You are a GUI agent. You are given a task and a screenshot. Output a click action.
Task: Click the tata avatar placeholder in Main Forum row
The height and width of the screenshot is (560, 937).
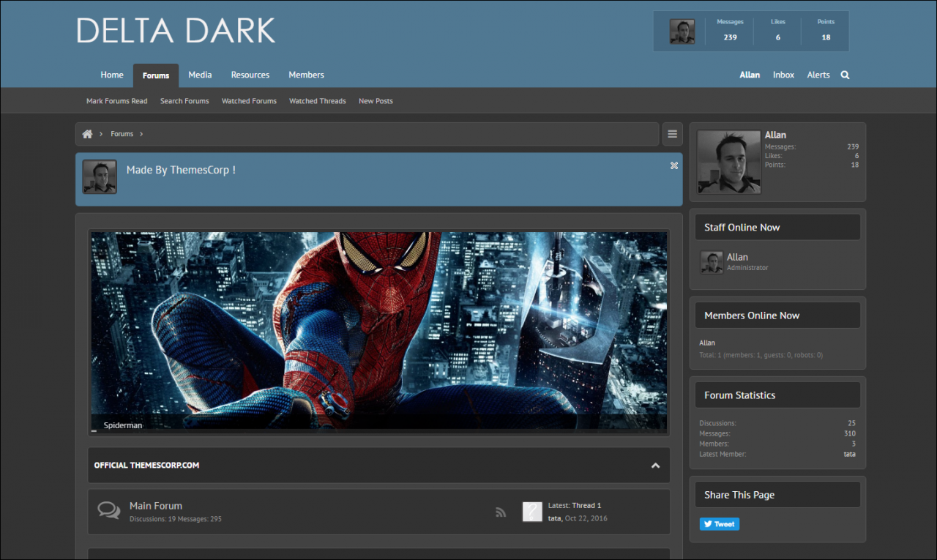532,512
